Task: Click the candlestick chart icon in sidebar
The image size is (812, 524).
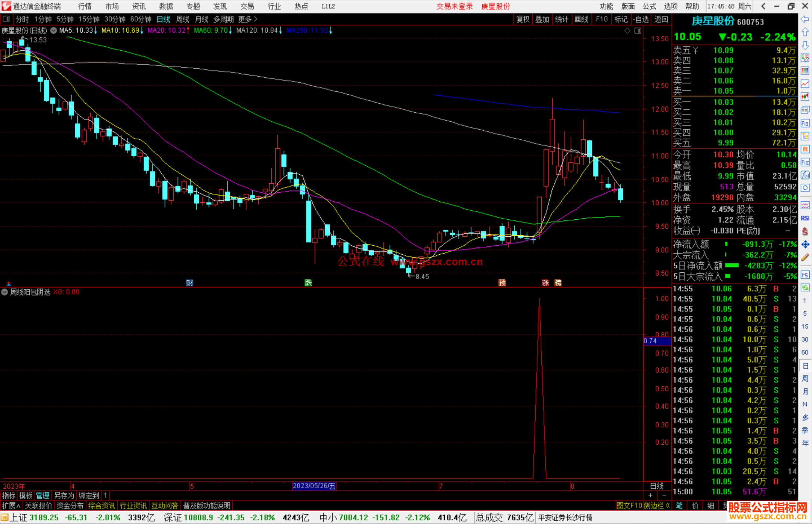Action: click(x=805, y=97)
